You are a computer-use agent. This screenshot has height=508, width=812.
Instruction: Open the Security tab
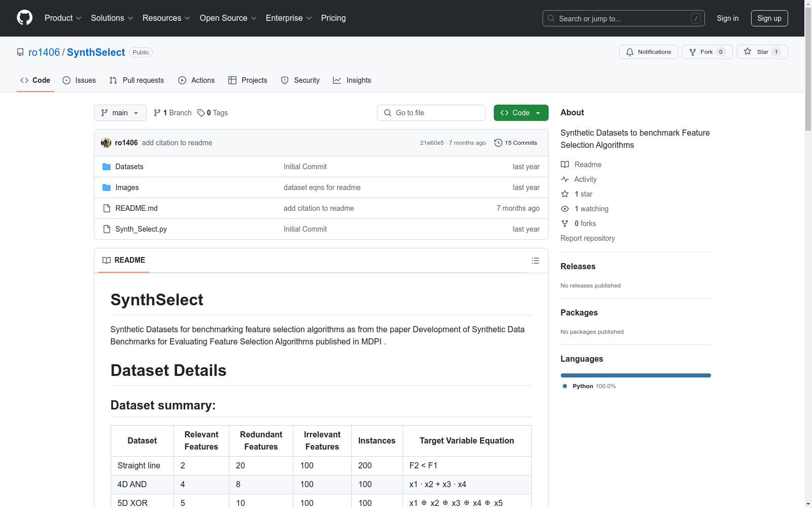(300, 80)
